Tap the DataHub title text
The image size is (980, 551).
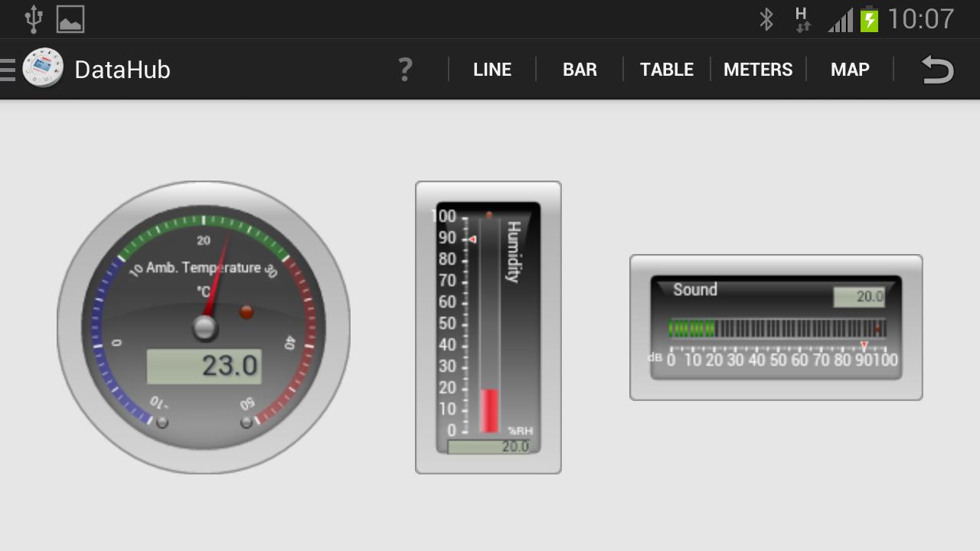[x=122, y=70]
